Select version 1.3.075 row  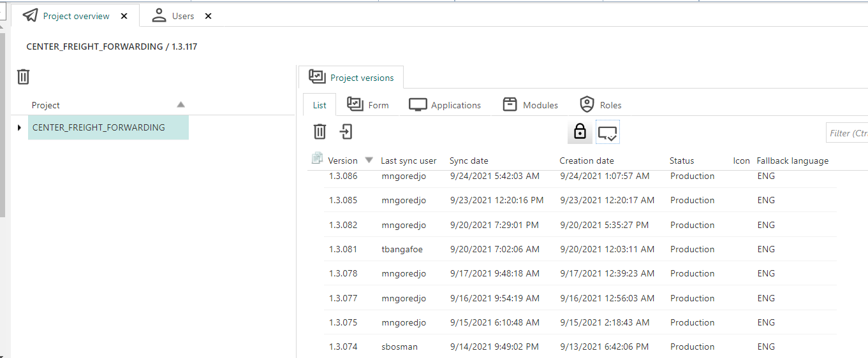(x=580, y=322)
